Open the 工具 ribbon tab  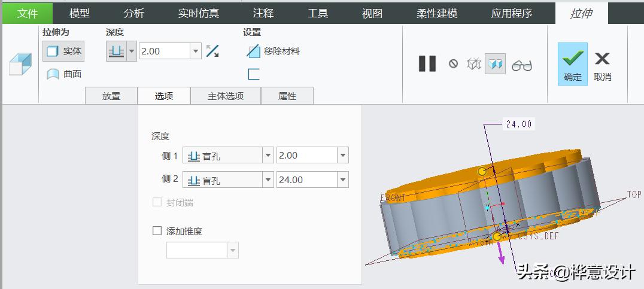click(318, 13)
